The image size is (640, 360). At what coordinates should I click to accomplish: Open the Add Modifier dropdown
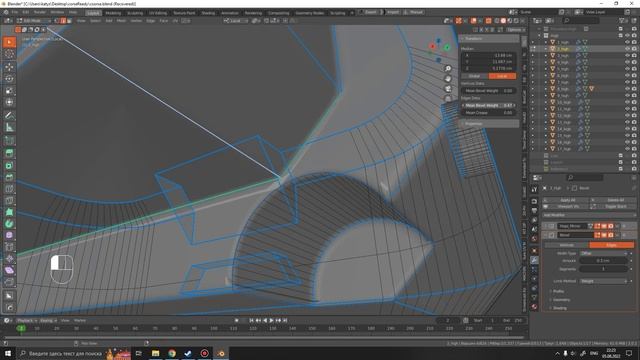(x=589, y=215)
